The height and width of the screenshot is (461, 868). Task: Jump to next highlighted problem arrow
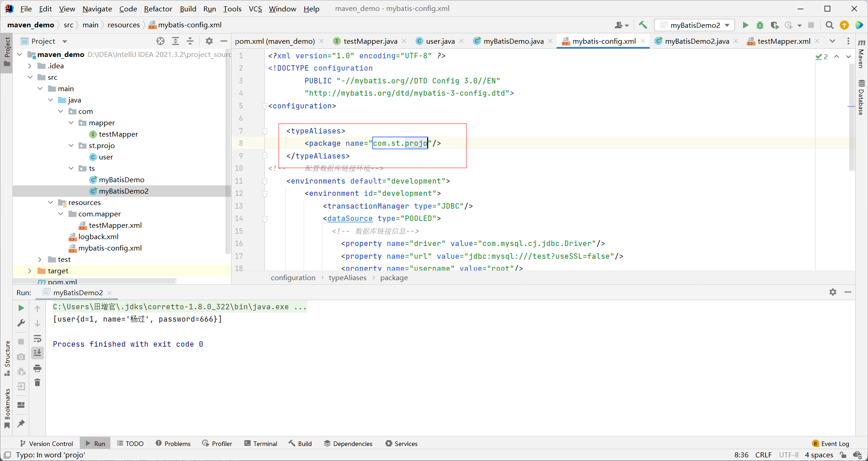pos(848,56)
